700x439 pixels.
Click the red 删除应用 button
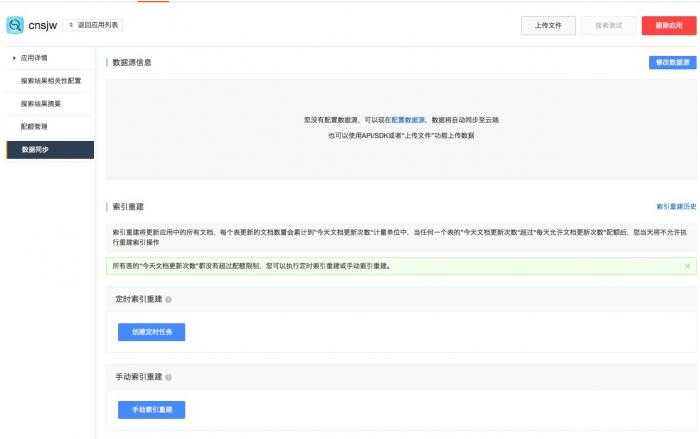[x=669, y=25]
